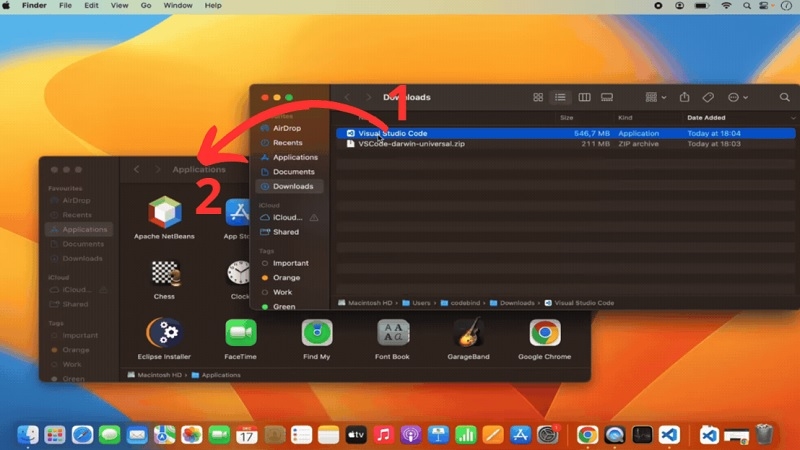Screen dimensions: 800x450
Task: Select the Important tag in Downloads sidebar
Action: pos(290,263)
